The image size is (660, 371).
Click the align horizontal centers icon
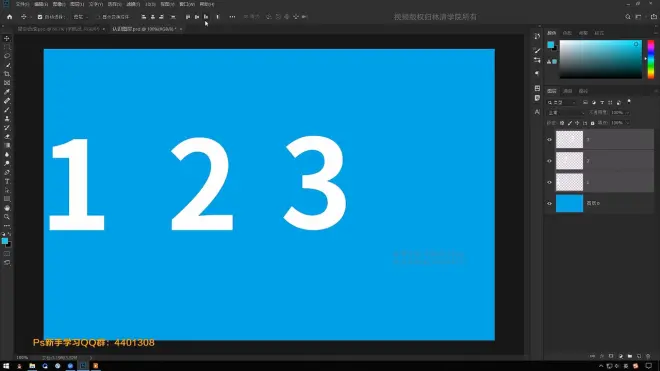(x=152, y=17)
